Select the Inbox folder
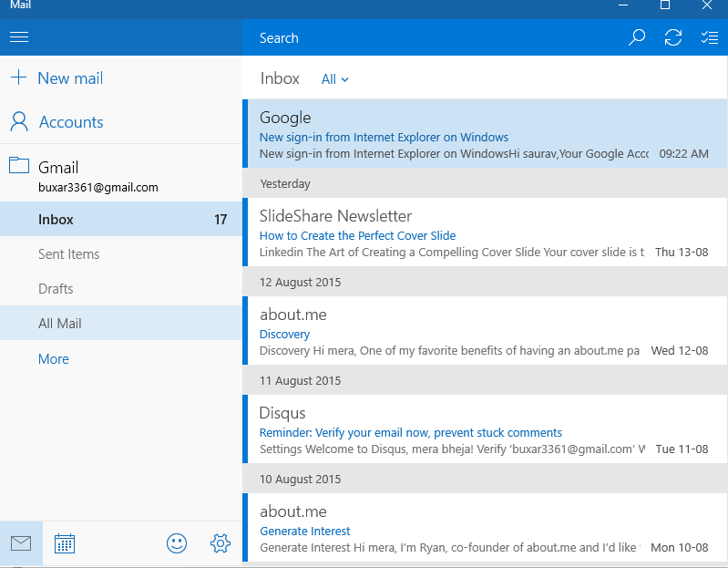 (120, 219)
